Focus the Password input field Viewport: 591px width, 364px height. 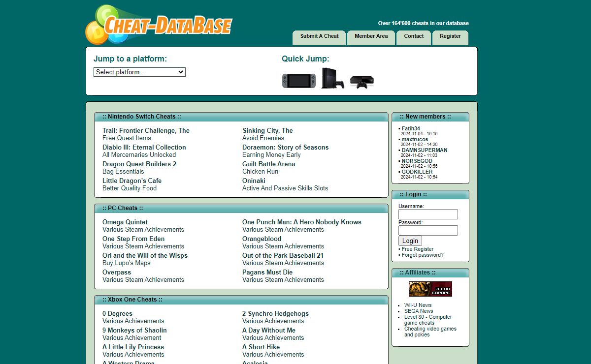pyautogui.click(x=428, y=230)
